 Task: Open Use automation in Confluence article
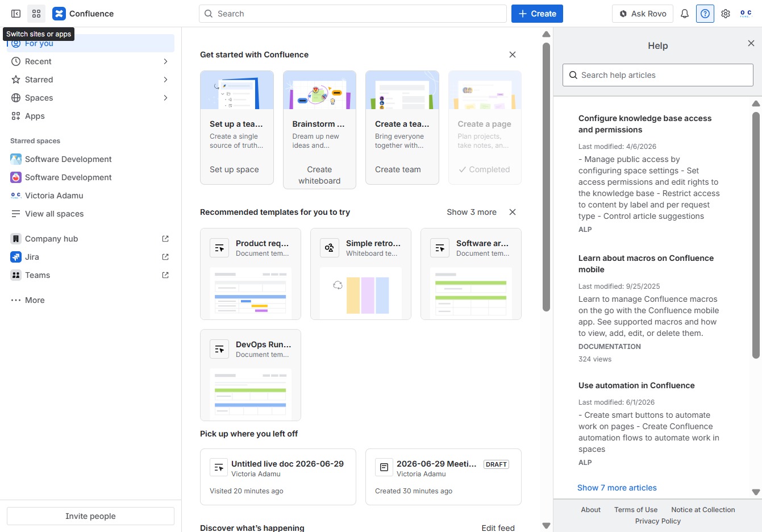click(636, 385)
